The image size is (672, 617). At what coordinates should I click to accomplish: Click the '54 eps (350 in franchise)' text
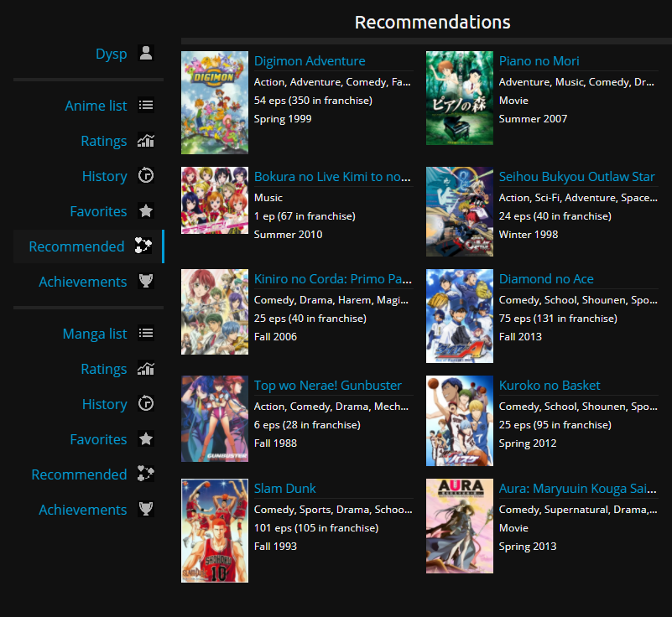click(313, 101)
